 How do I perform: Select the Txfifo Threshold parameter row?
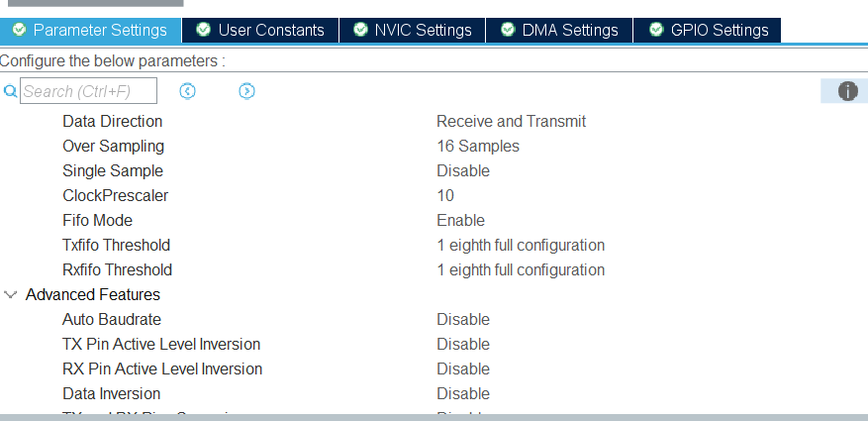(x=117, y=245)
